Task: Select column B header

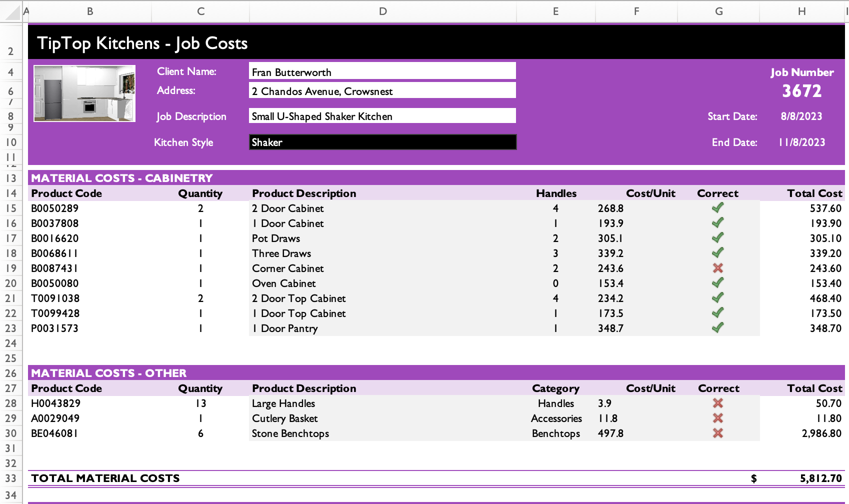Action: [90, 11]
